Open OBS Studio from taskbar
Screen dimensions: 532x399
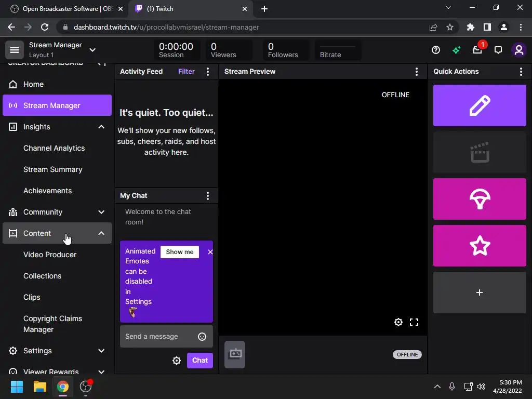[x=86, y=387]
